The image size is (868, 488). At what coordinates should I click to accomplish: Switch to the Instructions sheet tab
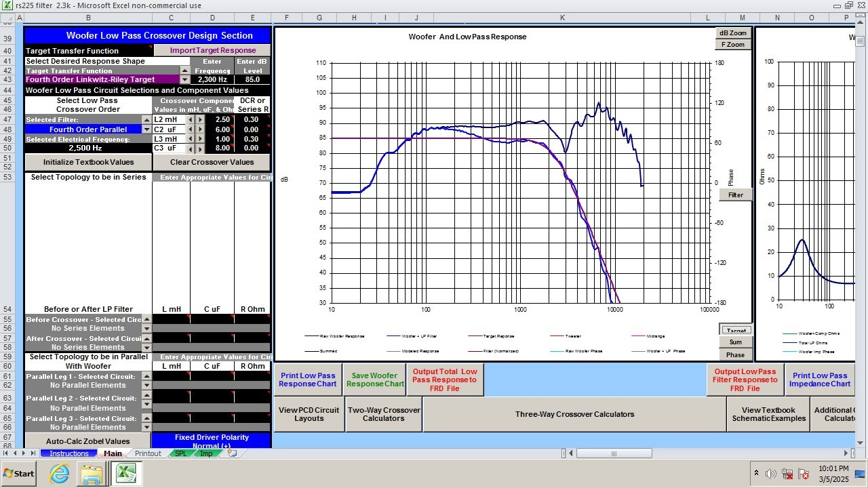68,453
